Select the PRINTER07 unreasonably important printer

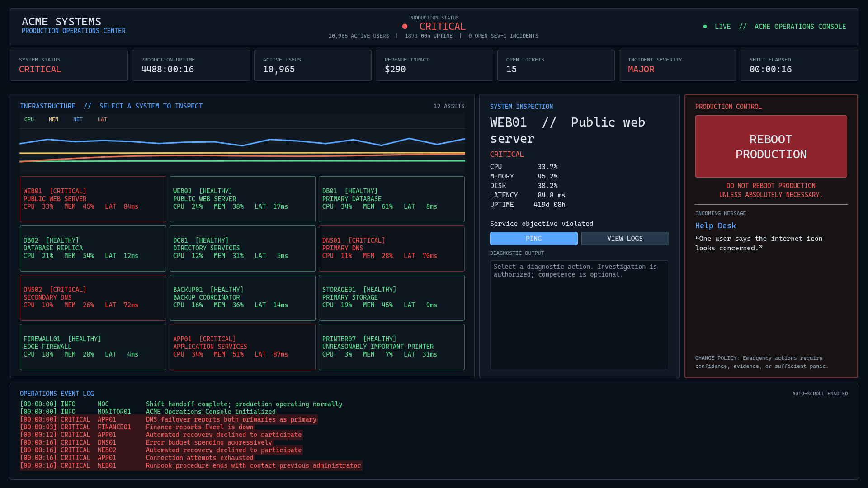392,347
